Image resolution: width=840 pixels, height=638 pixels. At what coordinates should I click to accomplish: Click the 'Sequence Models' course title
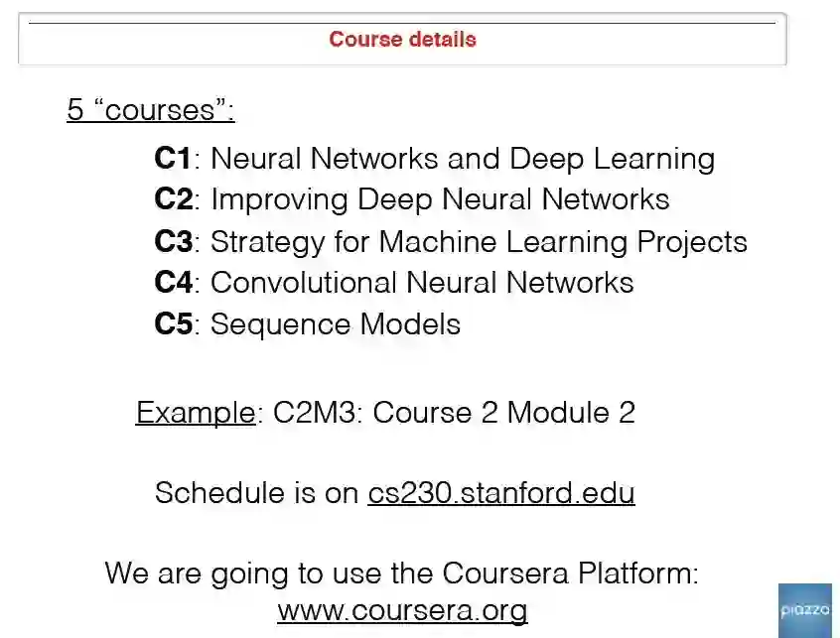pos(336,324)
